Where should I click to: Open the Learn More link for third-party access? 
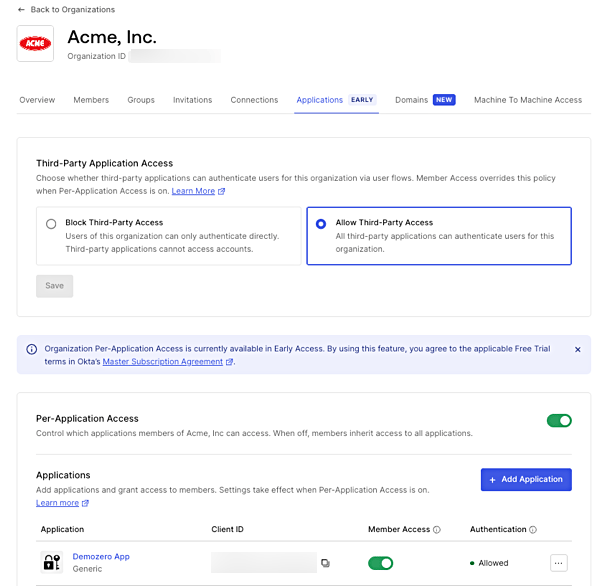(x=193, y=191)
